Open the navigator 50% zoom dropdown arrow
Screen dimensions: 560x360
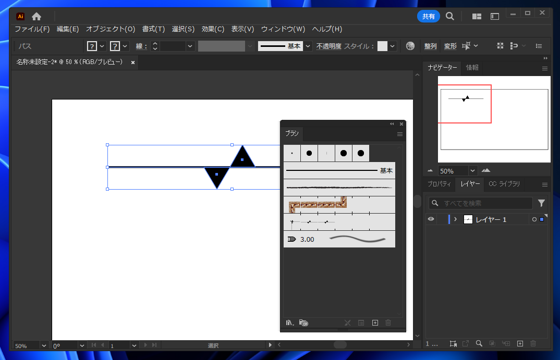472,171
